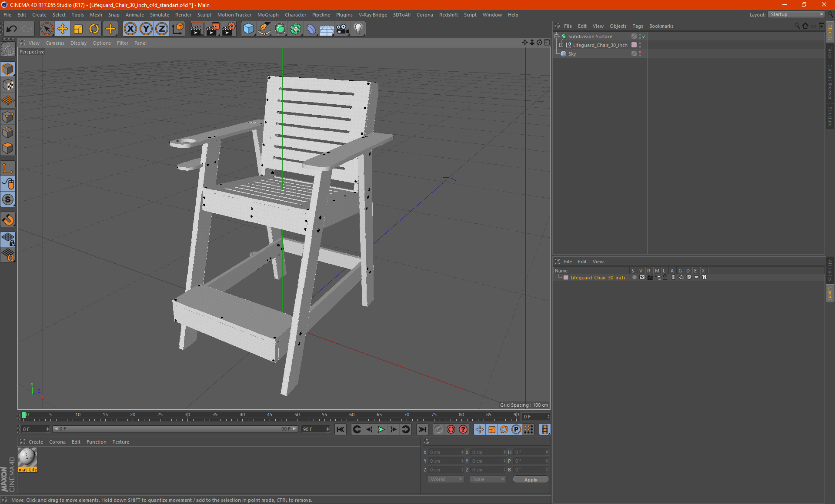
Task: Open the Layers side tab
Action: click(x=830, y=293)
